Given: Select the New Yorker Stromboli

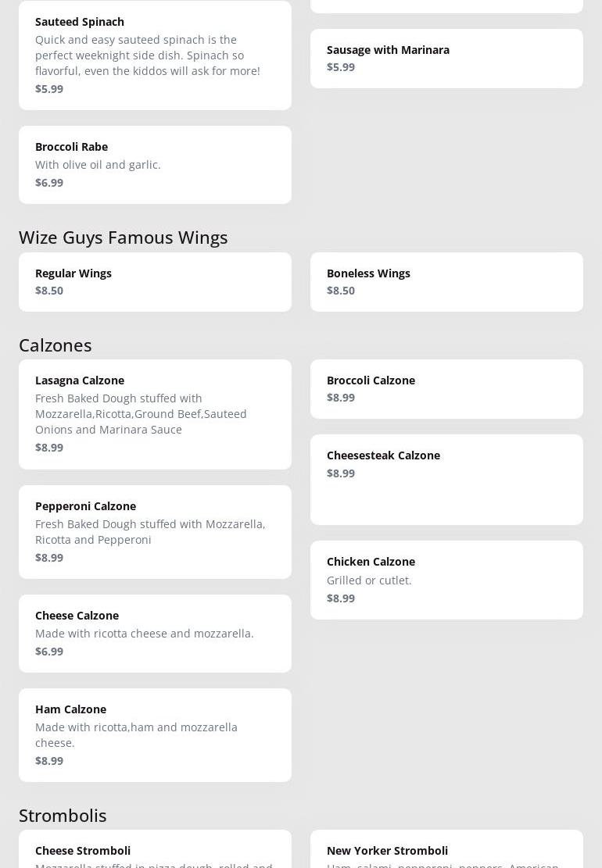Looking at the screenshot, I should [446, 849].
